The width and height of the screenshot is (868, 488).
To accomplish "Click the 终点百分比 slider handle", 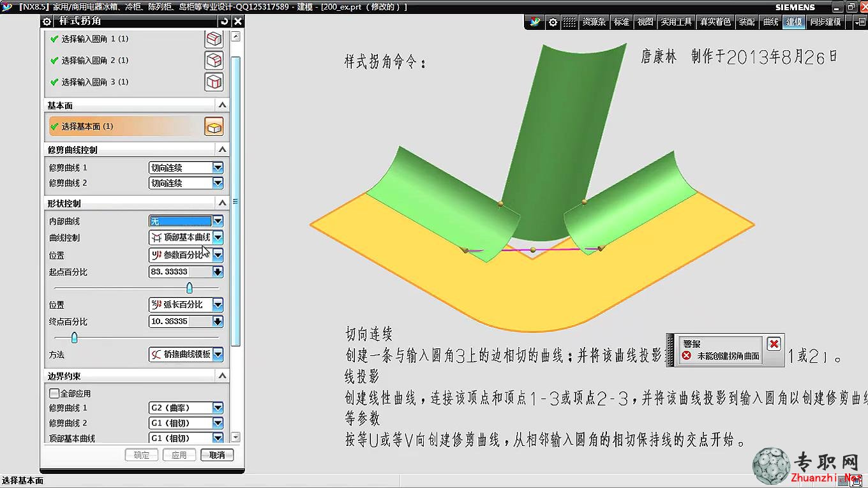I will (74, 338).
